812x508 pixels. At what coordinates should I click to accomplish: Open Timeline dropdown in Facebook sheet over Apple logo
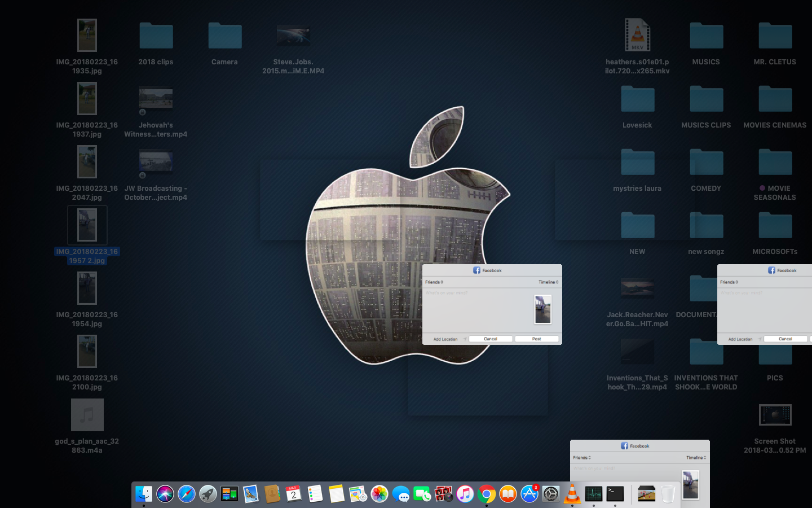[548, 282]
